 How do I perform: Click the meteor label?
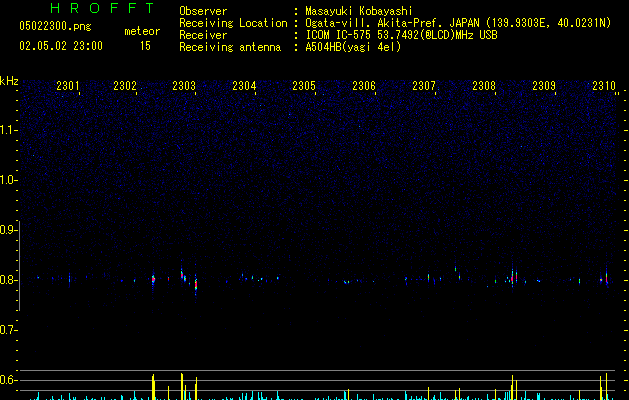142,31
